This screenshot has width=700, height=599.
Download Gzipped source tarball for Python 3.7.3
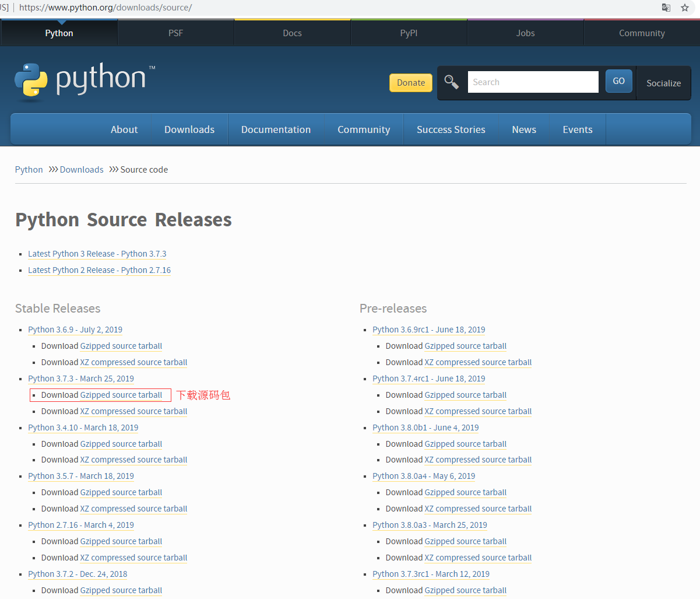(121, 395)
